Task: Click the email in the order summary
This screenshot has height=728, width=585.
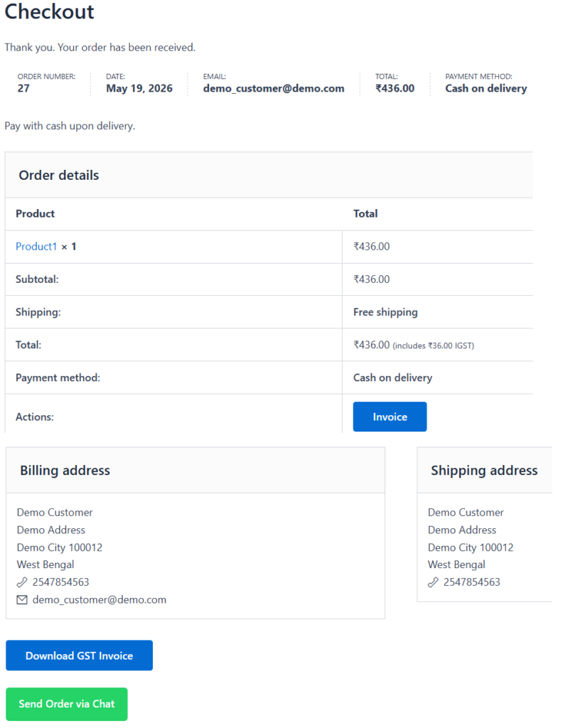Action: (274, 88)
